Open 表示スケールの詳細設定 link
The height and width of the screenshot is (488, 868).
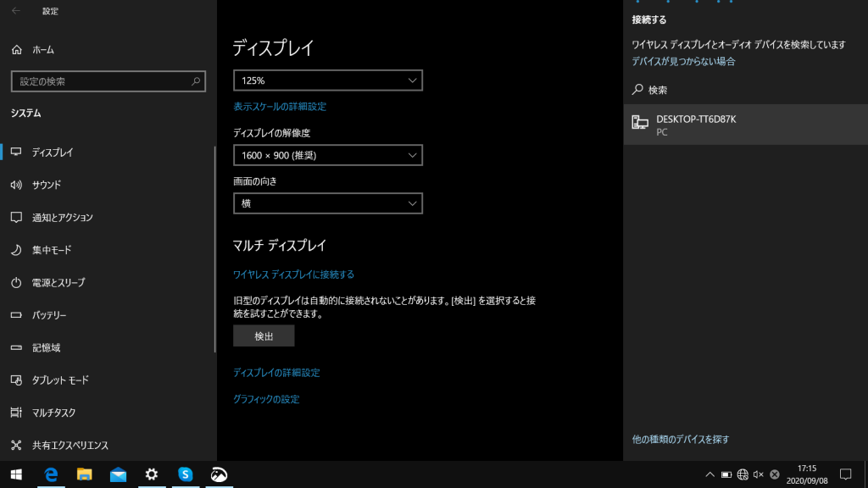(280, 106)
